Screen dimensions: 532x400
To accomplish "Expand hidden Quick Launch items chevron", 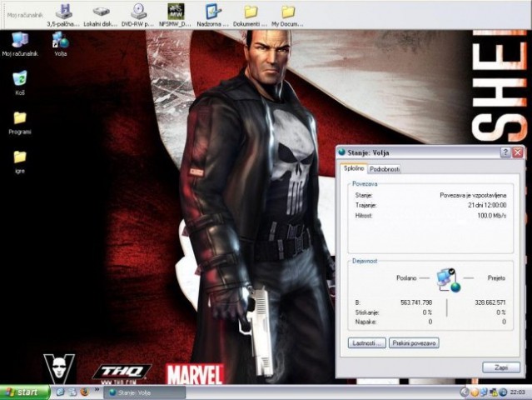I will 97,389.
